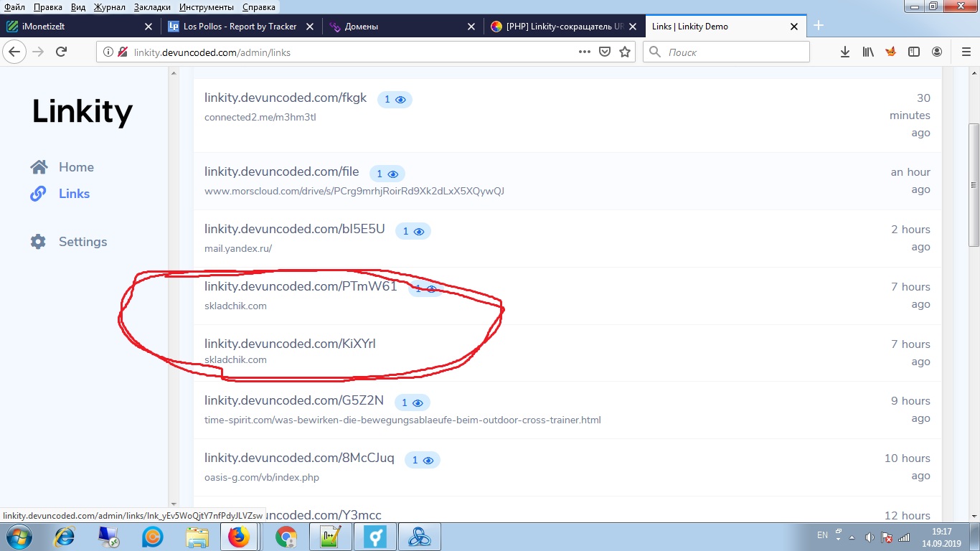Launch Internet Explorer from the taskbar
Viewport: 980px width, 551px height.
pos(65,537)
